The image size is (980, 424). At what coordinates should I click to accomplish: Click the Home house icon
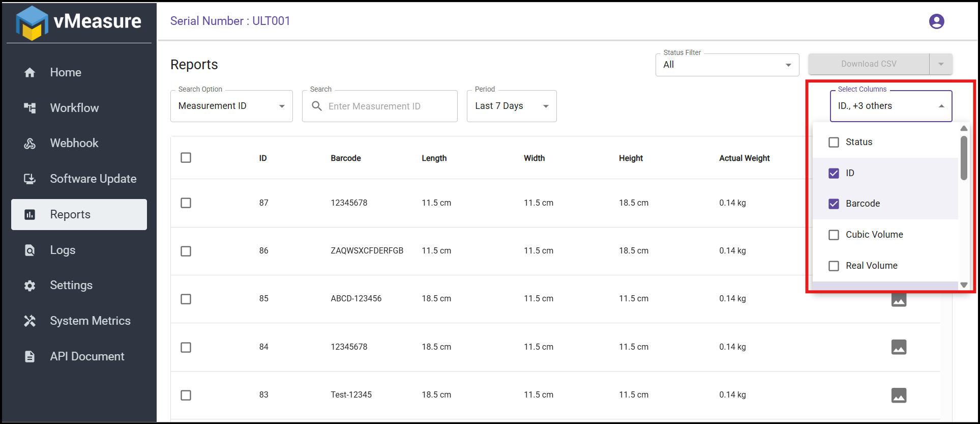30,72
